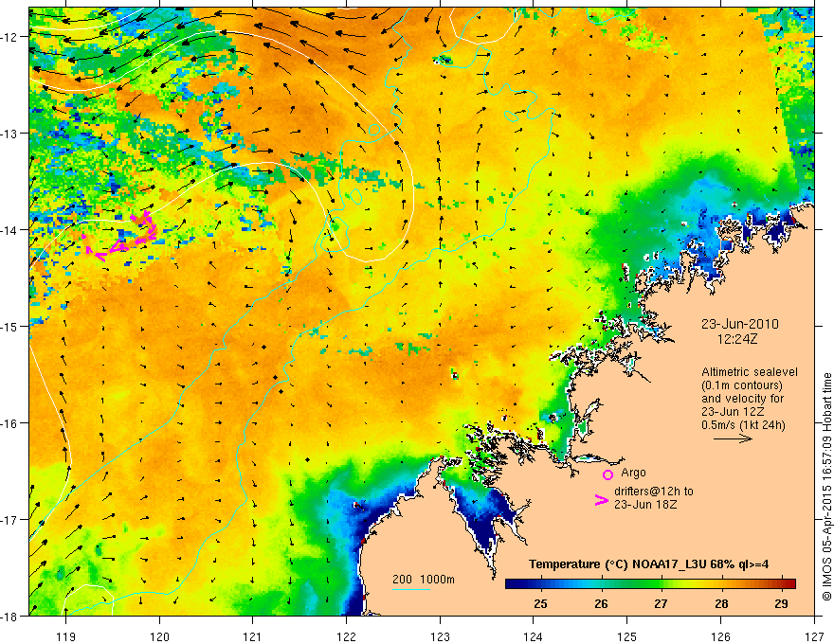Click the 27 tick label on colorbar
Viewport: 834px width, 644px height.
coord(662,603)
